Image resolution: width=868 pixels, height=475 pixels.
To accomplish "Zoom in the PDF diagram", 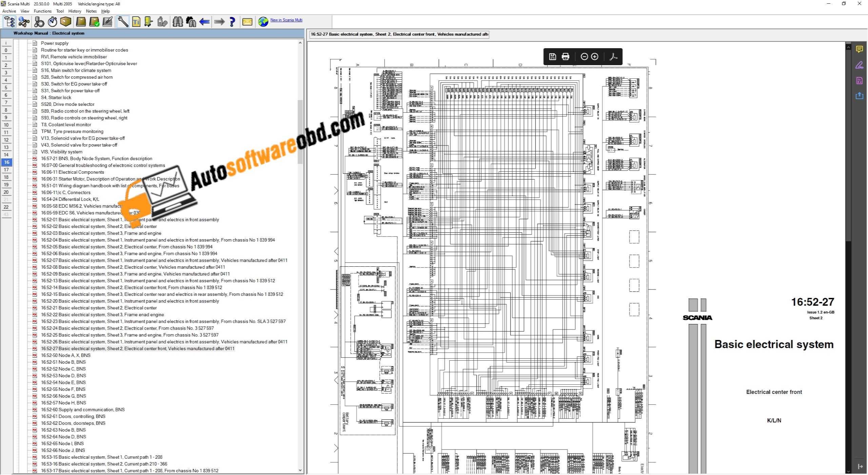I will [x=595, y=57].
